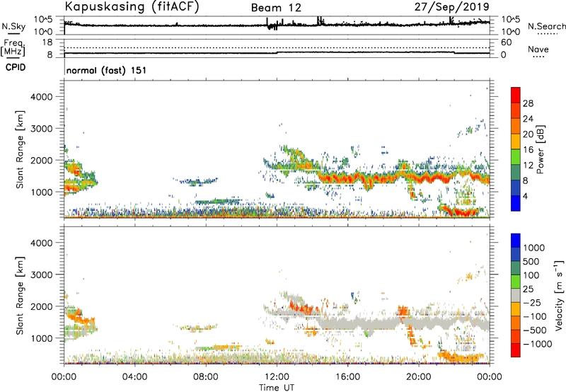The width and height of the screenshot is (566, 392).
Task: Click the 3000 tick on power panel axis
Action: point(41,129)
